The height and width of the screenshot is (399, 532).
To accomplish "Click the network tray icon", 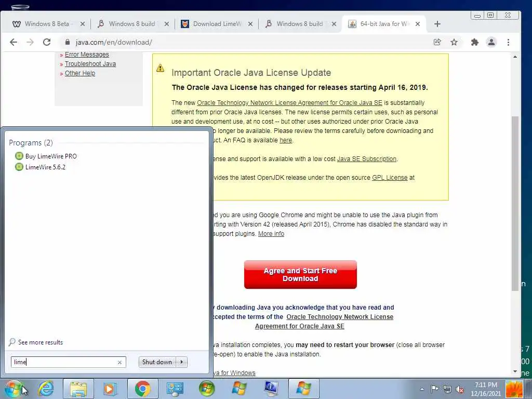I will pyautogui.click(x=447, y=389).
